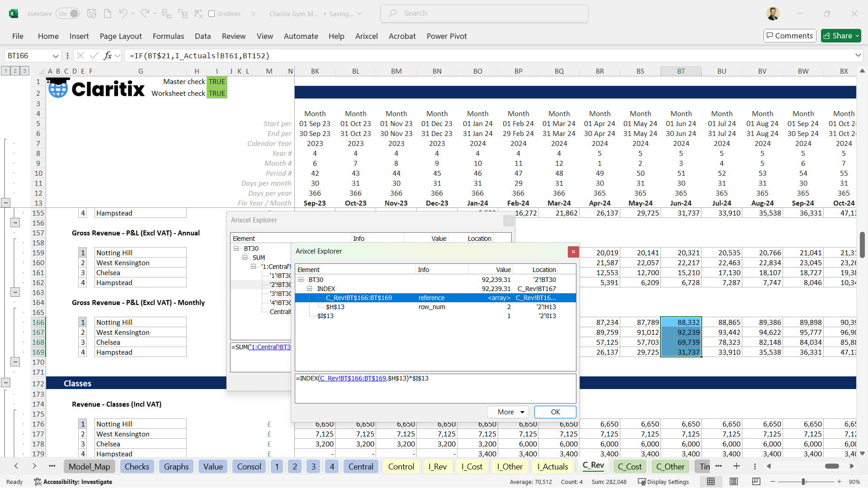Click the Insert Function fx icon

pyautogui.click(x=108, y=56)
